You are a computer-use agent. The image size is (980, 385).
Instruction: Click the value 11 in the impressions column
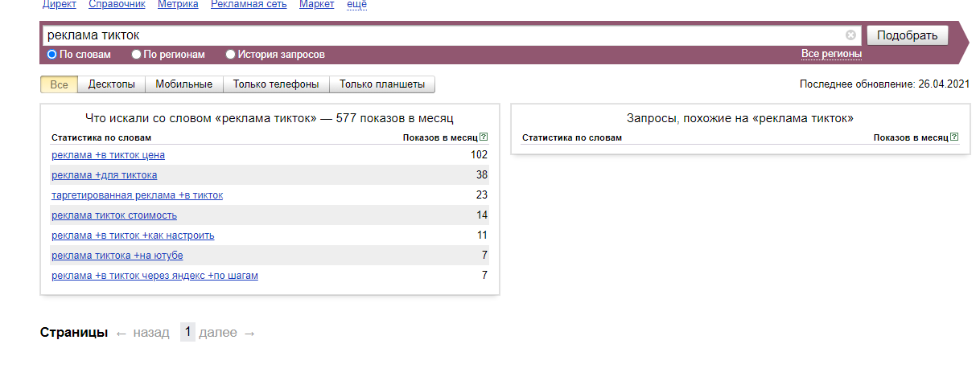click(482, 236)
